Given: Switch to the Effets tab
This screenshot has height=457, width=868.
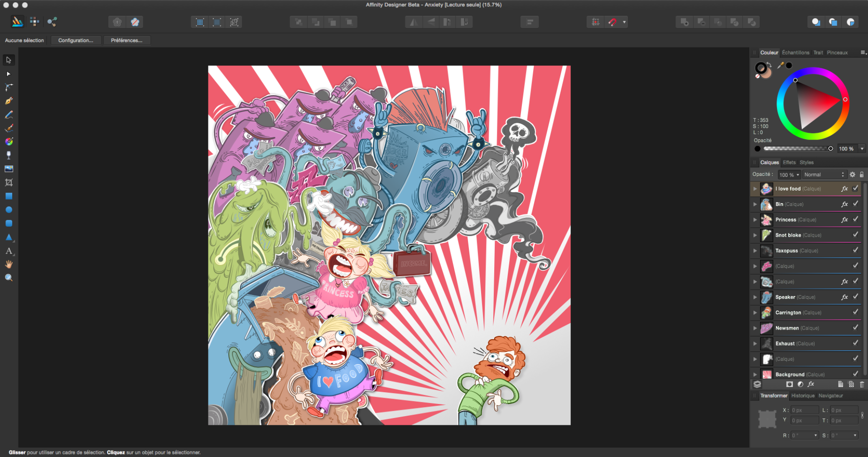Looking at the screenshot, I should (x=789, y=162).
